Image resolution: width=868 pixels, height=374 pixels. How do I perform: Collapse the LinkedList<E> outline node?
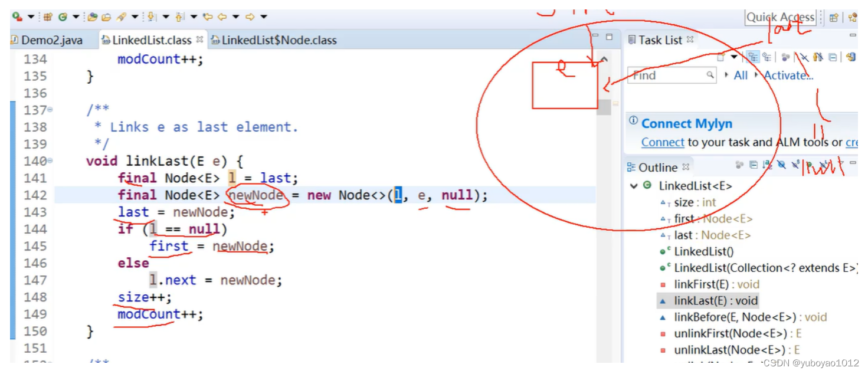tap(634, 186)
